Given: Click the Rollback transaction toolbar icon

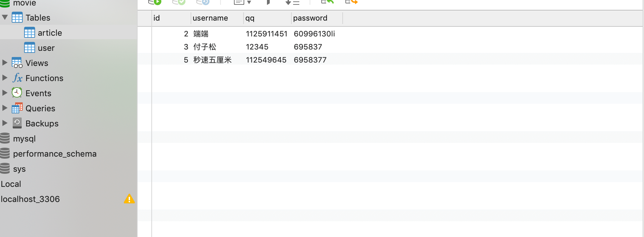Looking at the screenshot, I should pos(203,2).
